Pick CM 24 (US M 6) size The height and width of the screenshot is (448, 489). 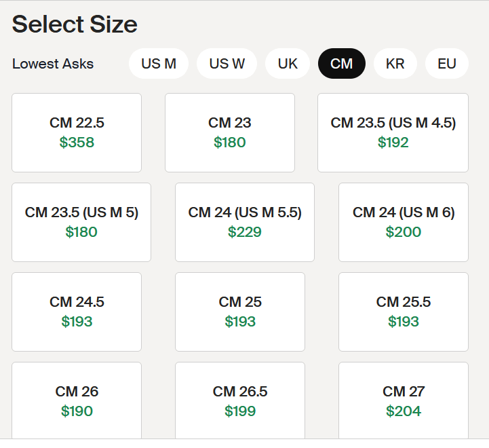[404, 222]
